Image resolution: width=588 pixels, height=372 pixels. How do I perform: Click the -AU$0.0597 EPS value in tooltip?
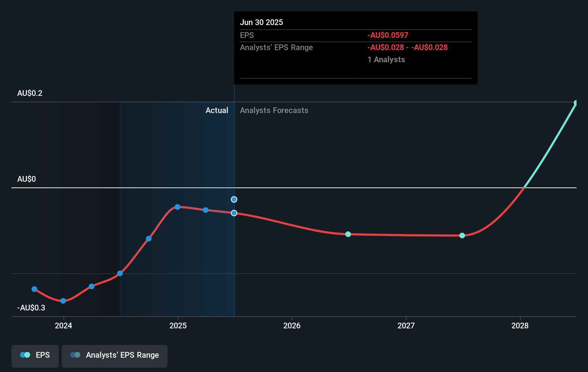[x=388, y=35]
